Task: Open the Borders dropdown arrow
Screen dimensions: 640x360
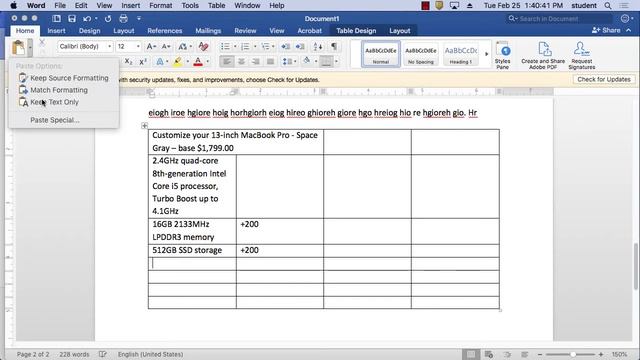Action: 336,62
